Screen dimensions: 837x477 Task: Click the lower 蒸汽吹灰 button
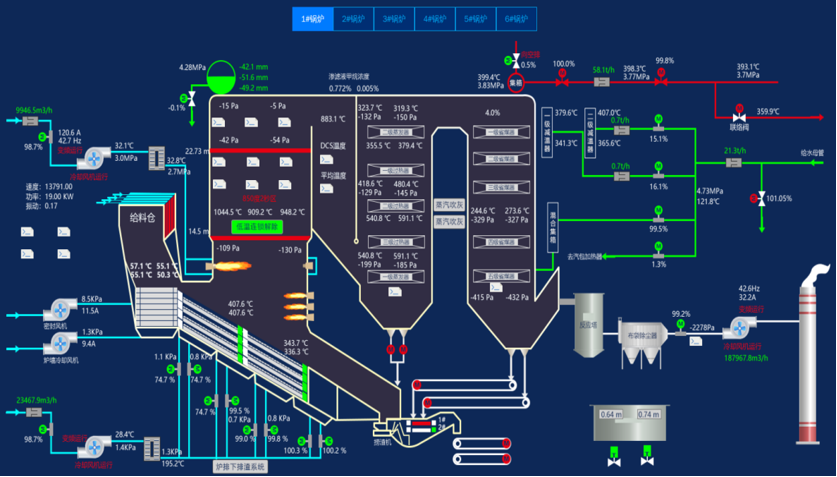tap(449, 221)
